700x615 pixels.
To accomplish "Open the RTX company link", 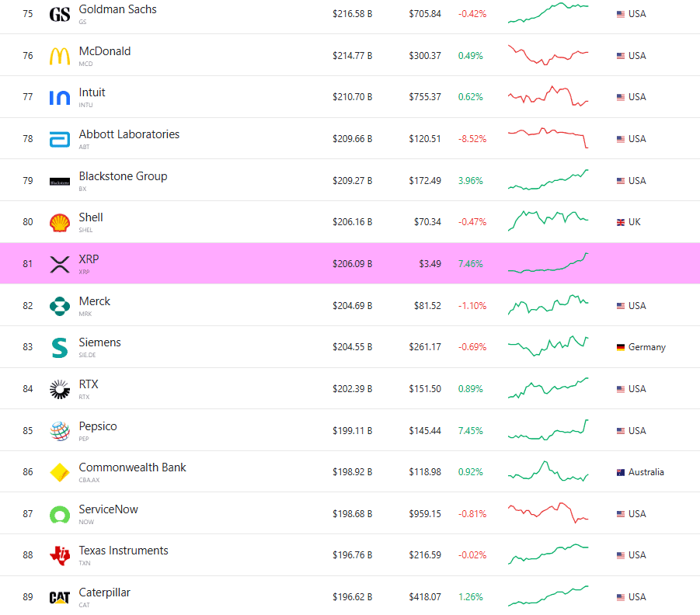I will [89, 384].
